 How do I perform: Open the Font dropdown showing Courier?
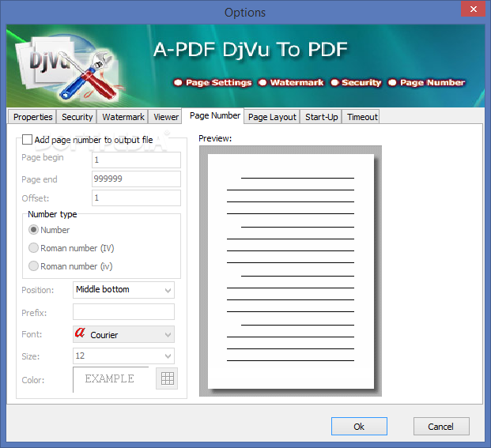click(x=123, y=334)
